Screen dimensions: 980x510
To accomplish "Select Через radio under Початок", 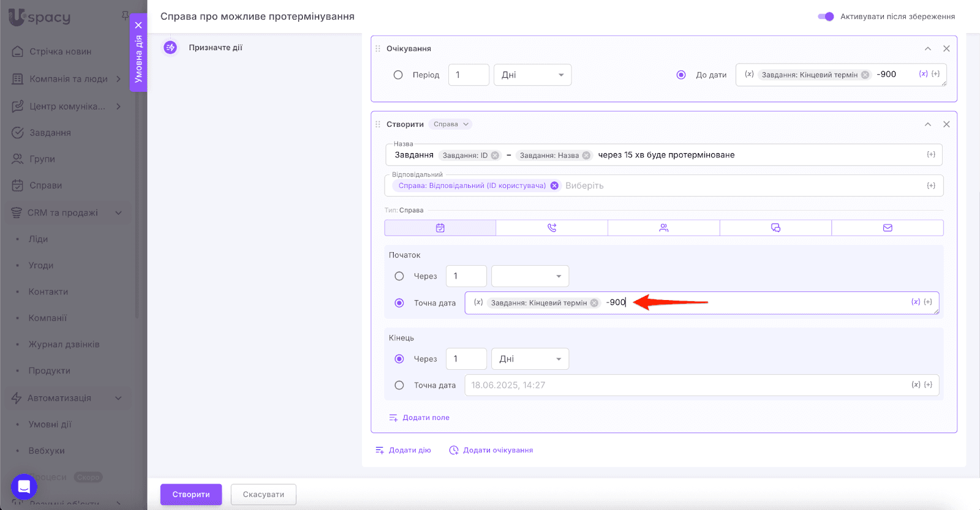I will point(399,276).
